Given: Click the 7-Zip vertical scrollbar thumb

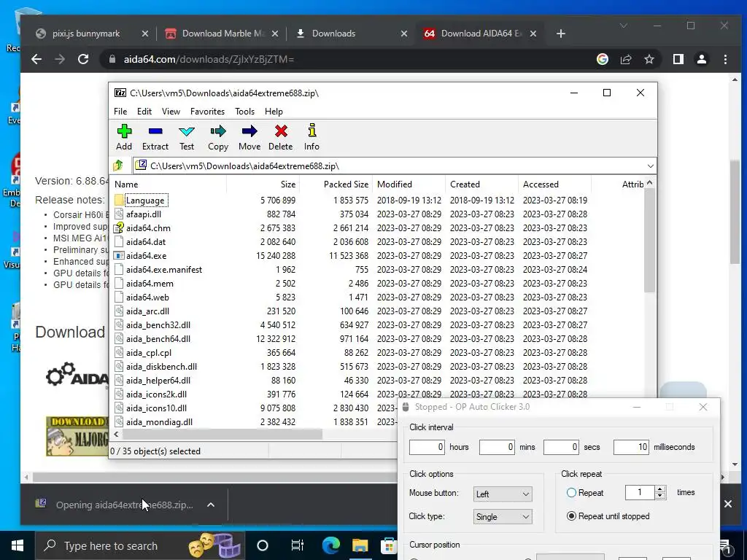Looking at the screenshot, I should click(x=649, y=241).
